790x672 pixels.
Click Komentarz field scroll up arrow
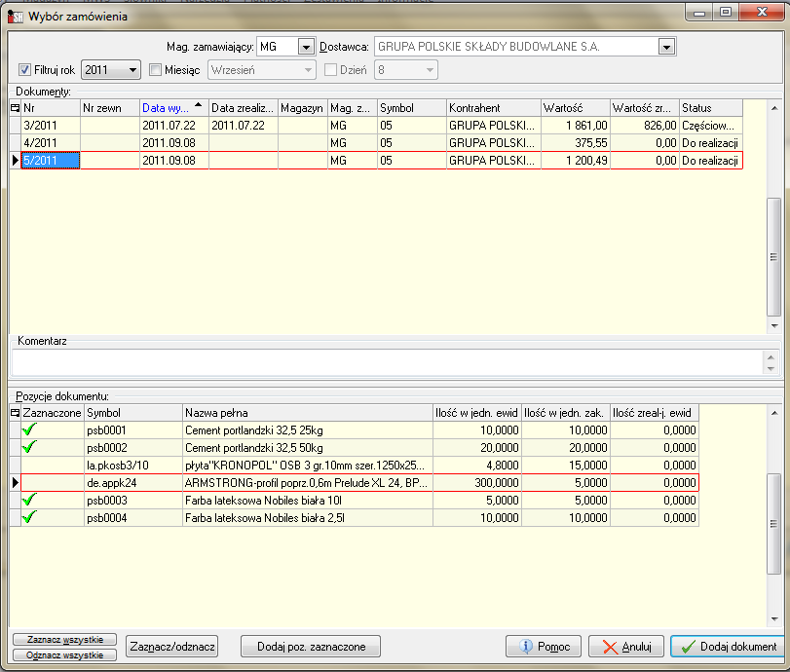[771, 357]
